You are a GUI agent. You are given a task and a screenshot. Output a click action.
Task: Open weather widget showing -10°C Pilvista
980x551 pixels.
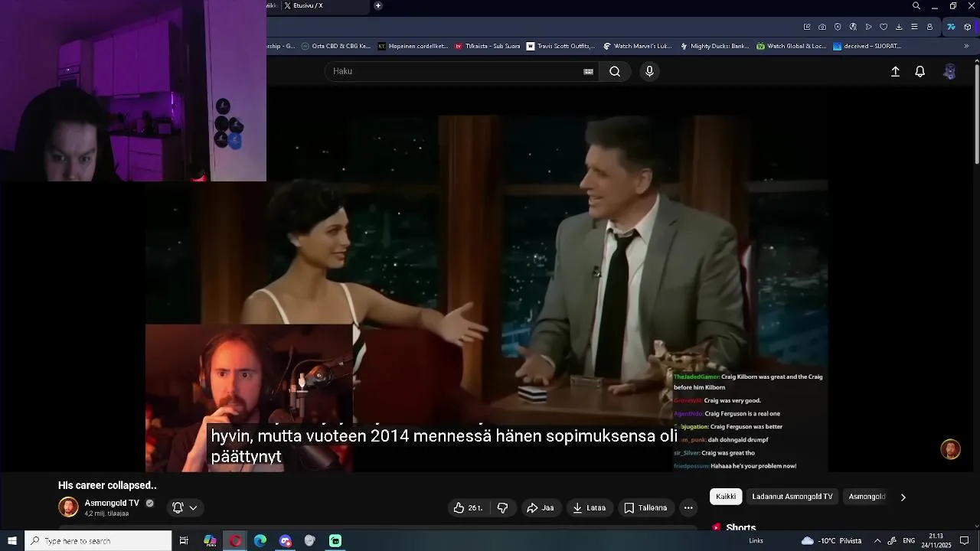[x=831, y=541]
